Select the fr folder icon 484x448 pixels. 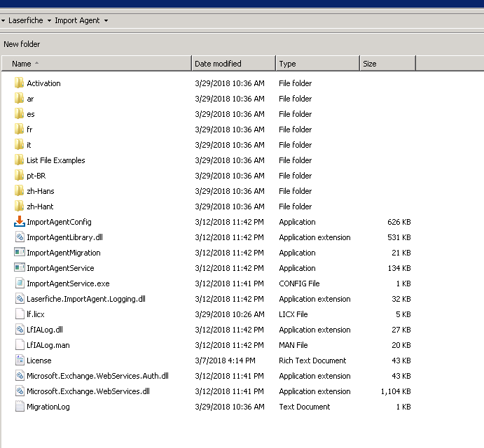click(19, 129)
